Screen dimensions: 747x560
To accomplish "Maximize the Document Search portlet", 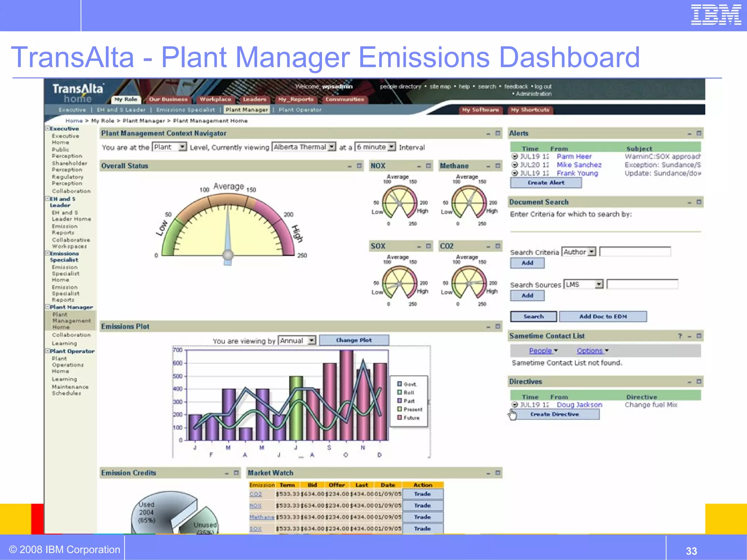I will coord(699,202).
